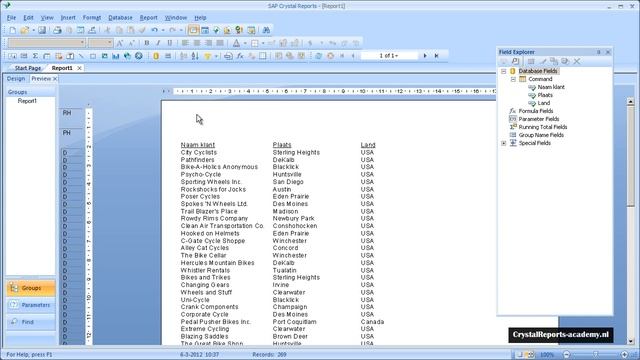The height and width of the screenshot is (360, 640).
Task: Click the Naam klant column header
Action: (198, 145)
